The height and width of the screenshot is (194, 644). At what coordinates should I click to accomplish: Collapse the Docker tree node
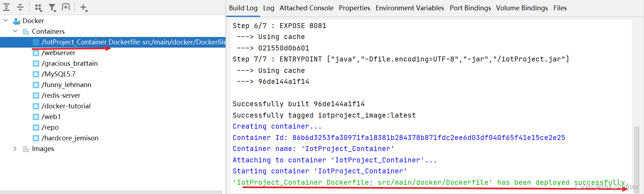(6, 21)
